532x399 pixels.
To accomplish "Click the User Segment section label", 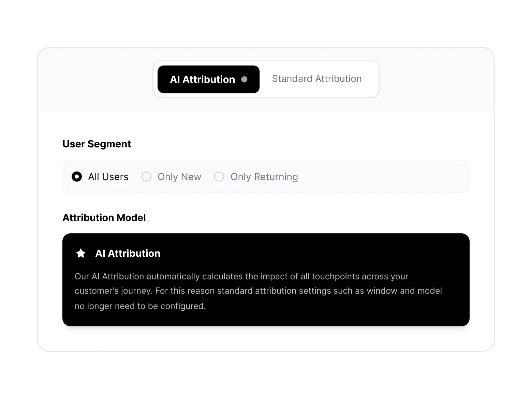I will pos(97,144).
